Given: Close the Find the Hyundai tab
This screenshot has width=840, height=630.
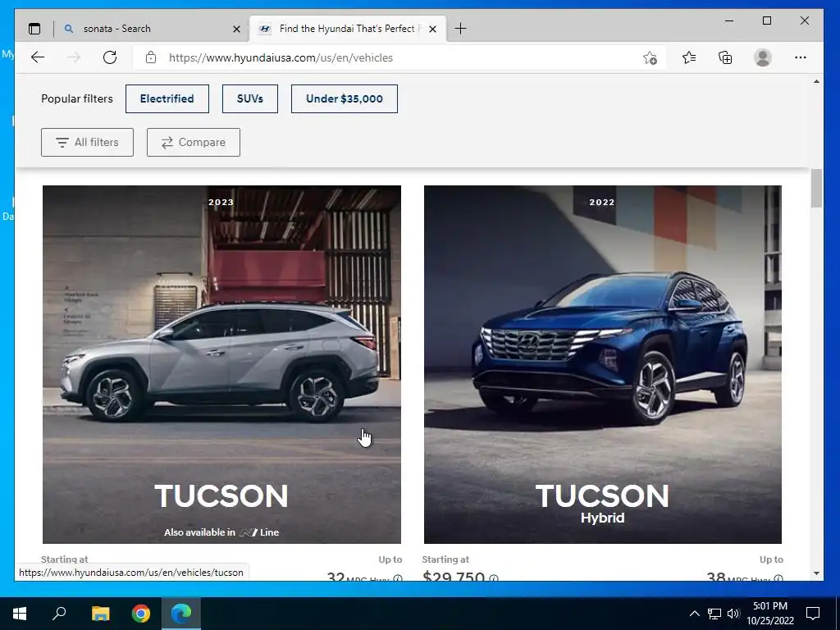Looking at the screenshot, I should tap(433, 29).
